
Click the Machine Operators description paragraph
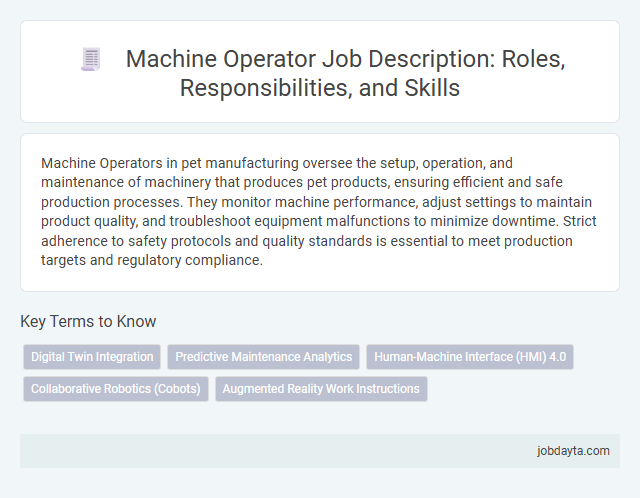tap(319, 211)
